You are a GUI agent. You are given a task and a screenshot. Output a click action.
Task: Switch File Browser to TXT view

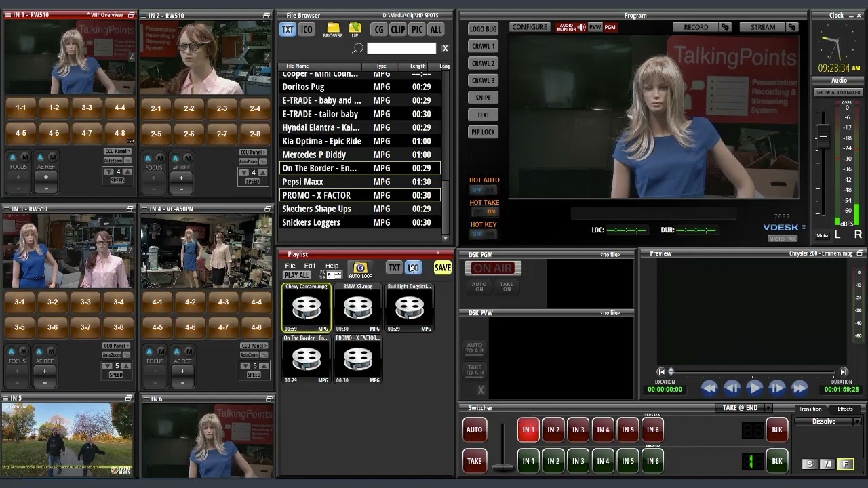(x=288, y=30)
